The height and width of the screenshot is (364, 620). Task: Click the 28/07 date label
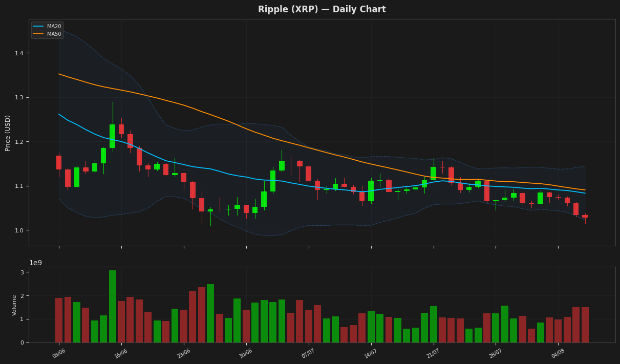[x=496, y=353]
